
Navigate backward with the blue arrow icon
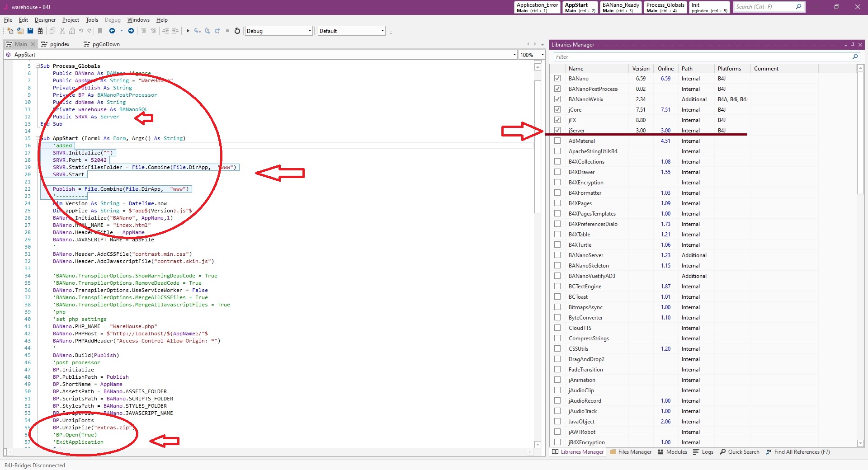112,31
